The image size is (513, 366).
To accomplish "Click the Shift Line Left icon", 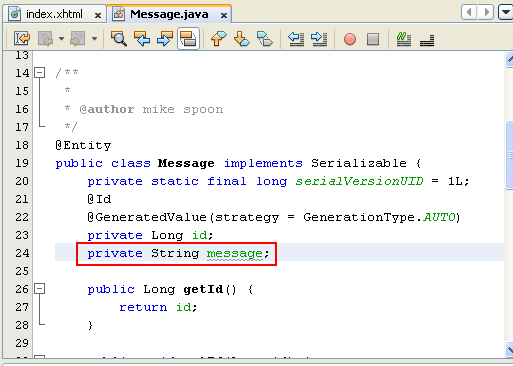I will tap(296, 39).
